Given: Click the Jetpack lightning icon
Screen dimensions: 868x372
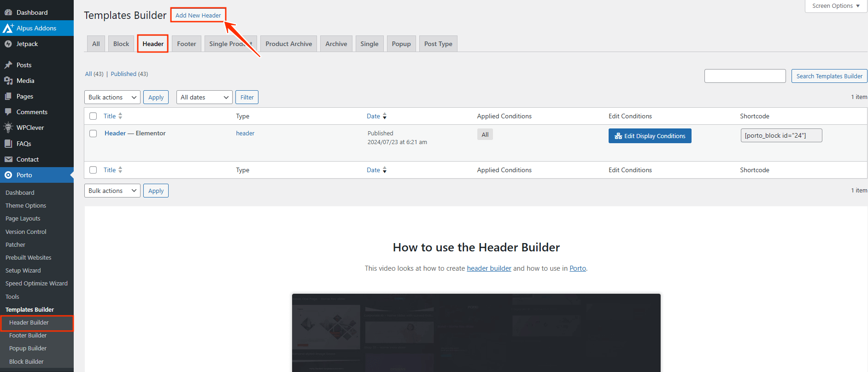Looking at the screenshot, I should [8, 44].
